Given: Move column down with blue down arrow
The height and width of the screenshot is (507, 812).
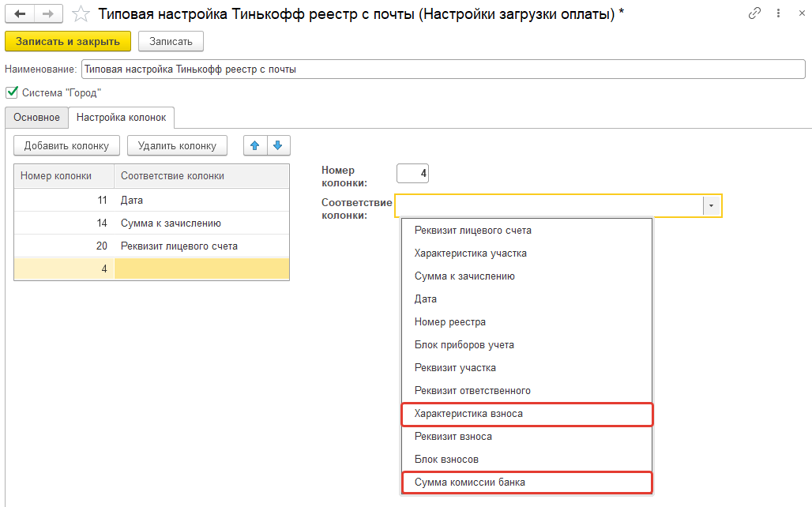Looking at the screenshot, I should point(278,145).
